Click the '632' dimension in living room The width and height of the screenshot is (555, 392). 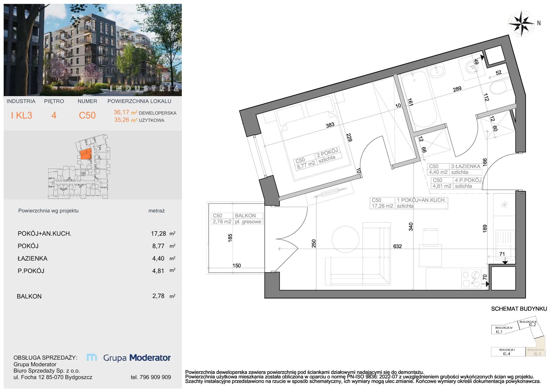[x=397, y=246]
